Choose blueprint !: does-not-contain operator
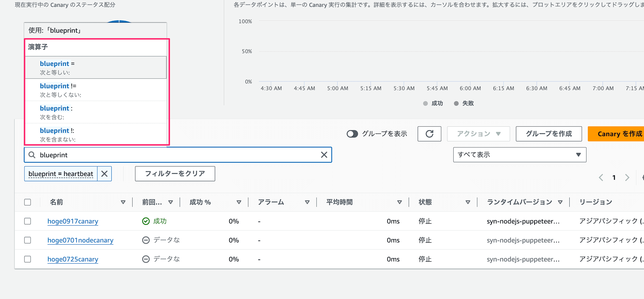The height and width of the screenshot is (299, 644). click(96, 134)
